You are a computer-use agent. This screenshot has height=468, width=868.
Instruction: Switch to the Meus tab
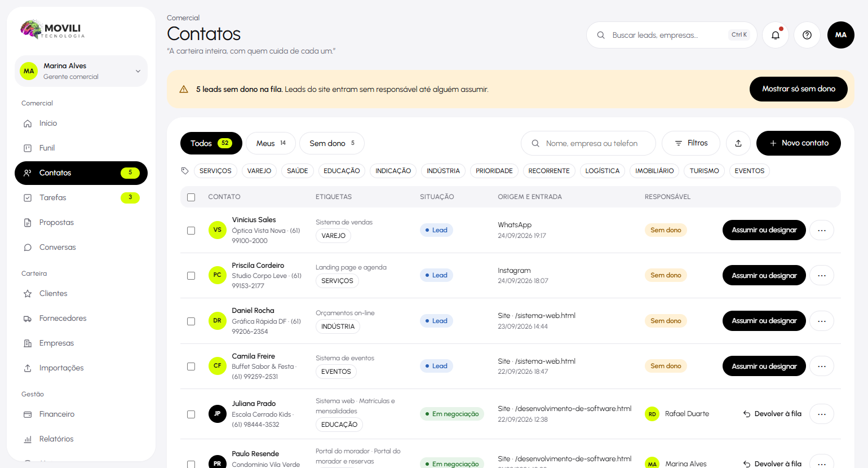271,143
